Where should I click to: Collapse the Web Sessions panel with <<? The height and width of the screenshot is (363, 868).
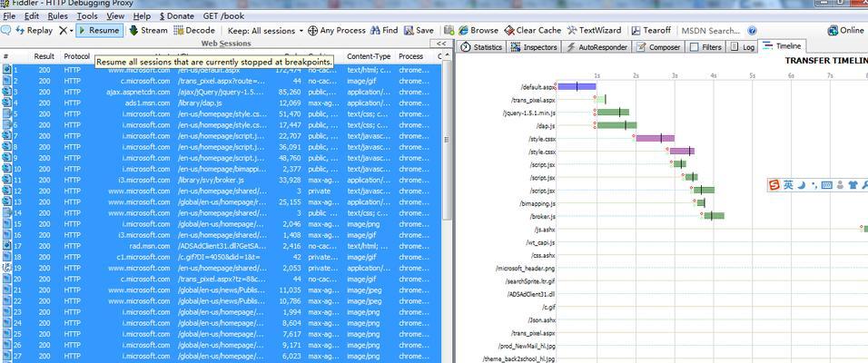[x=441, y=44]
